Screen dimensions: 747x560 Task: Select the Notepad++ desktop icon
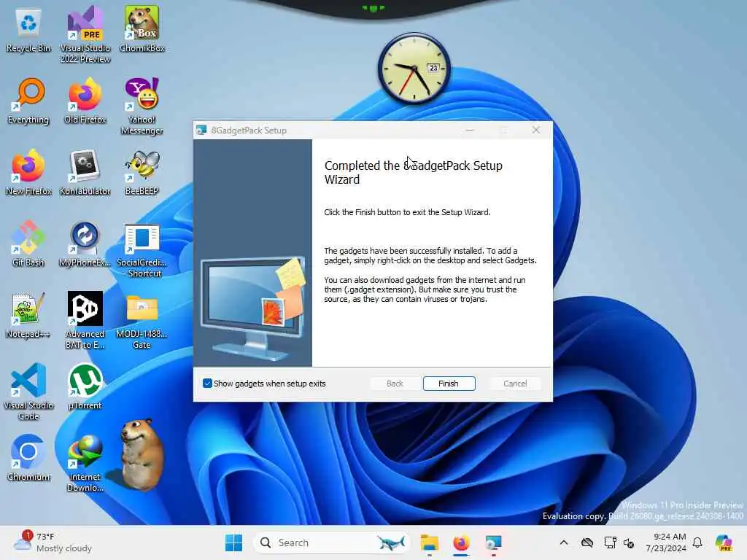click(x=28, y=315)
